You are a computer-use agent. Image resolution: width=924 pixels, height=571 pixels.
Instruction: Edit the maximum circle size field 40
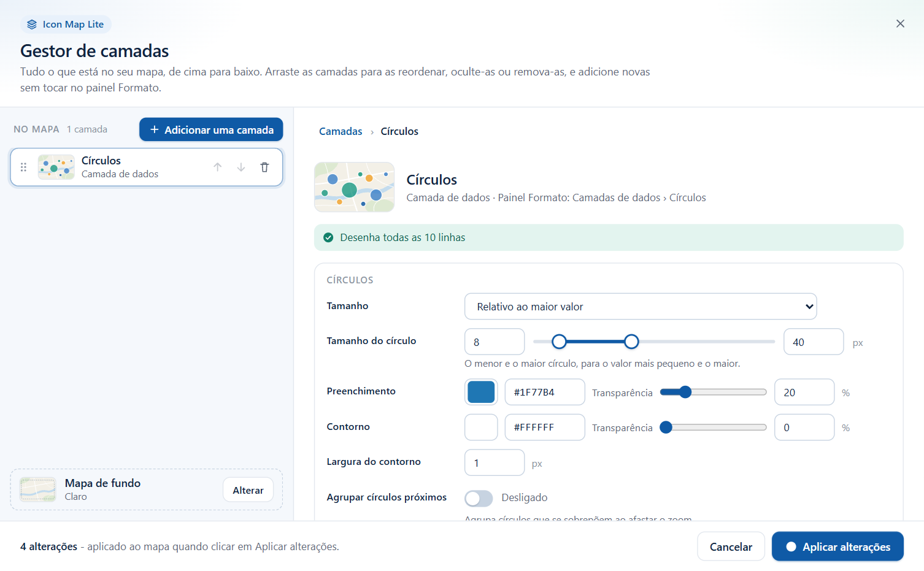coord(814,342)
